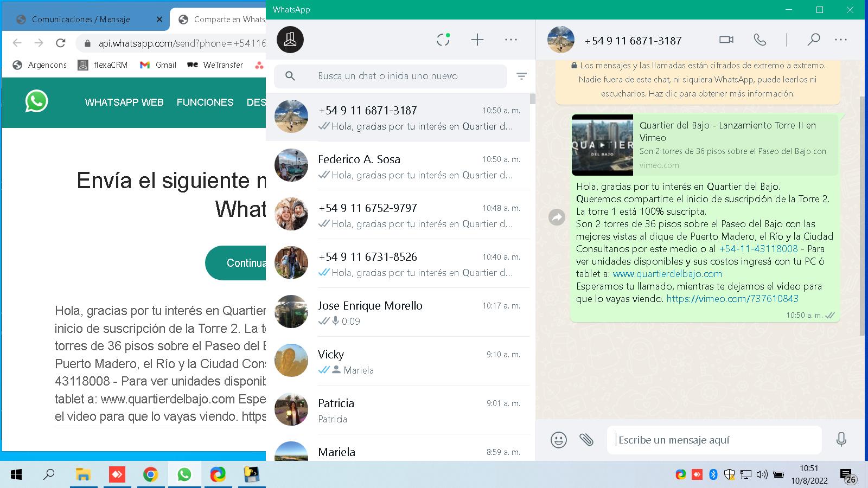Focus the 'Busca un chat' search field
This screenshot has width=868, height=488.
391,76
